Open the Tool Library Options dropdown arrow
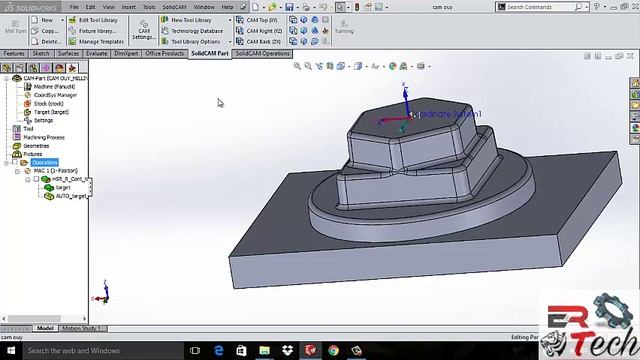 pos(230,42)
